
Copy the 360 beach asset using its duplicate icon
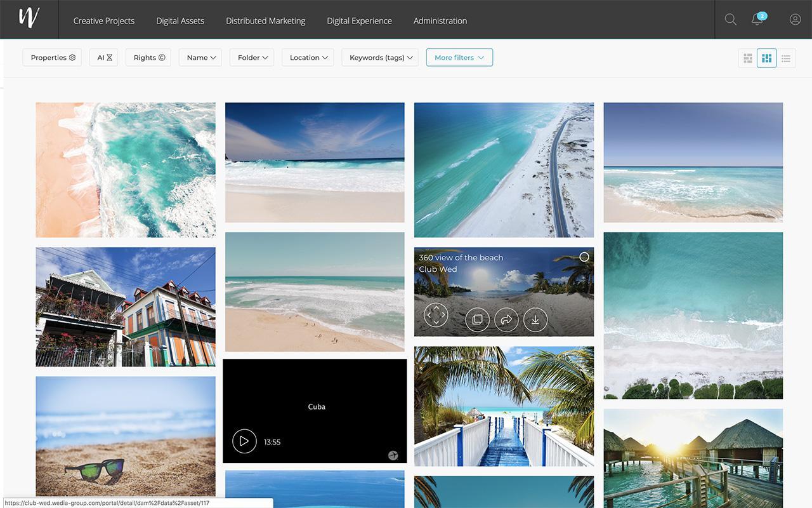pyautogui.click(x=477, y=319)
